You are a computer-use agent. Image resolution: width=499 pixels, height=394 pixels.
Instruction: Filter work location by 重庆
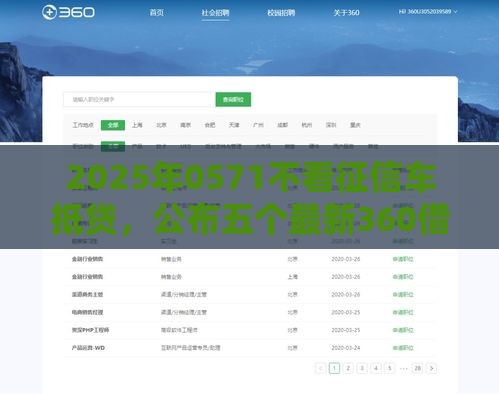click(x=355, y=125)
